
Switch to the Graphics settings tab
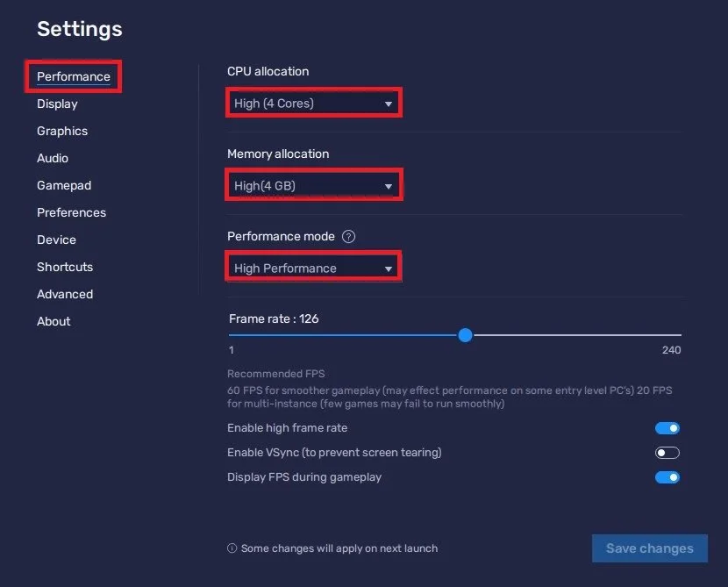62,131
